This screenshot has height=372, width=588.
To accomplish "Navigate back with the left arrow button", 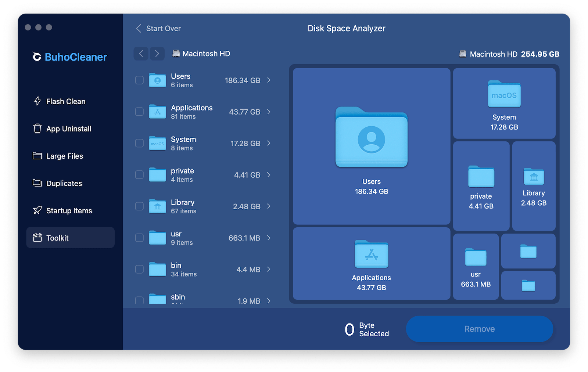I will tap(141, 54).
